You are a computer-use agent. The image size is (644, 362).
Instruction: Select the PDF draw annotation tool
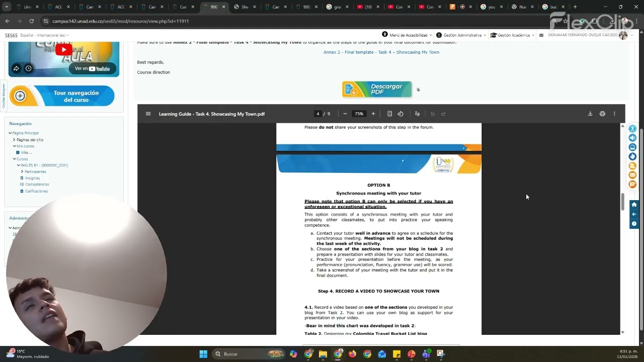tap(417, 114)
